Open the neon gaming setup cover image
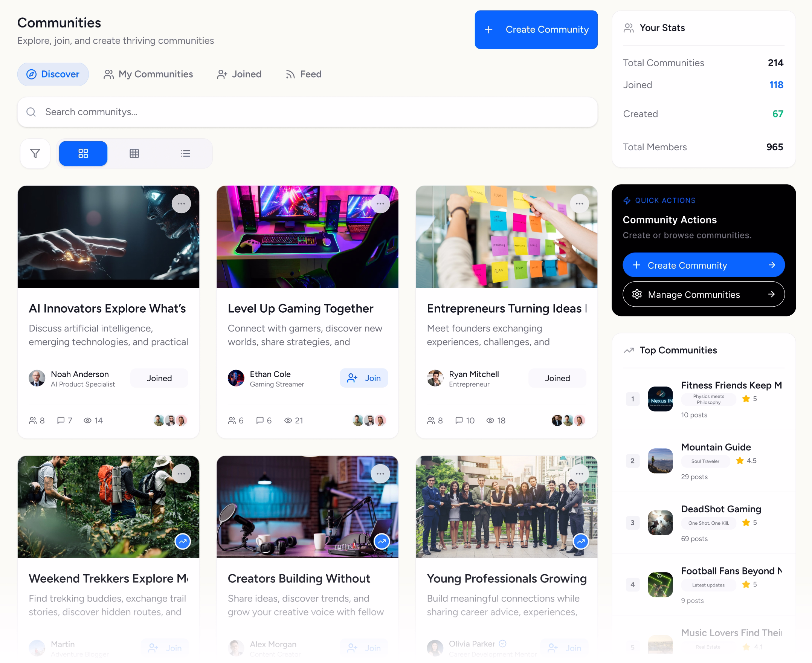 coord(307,237)
